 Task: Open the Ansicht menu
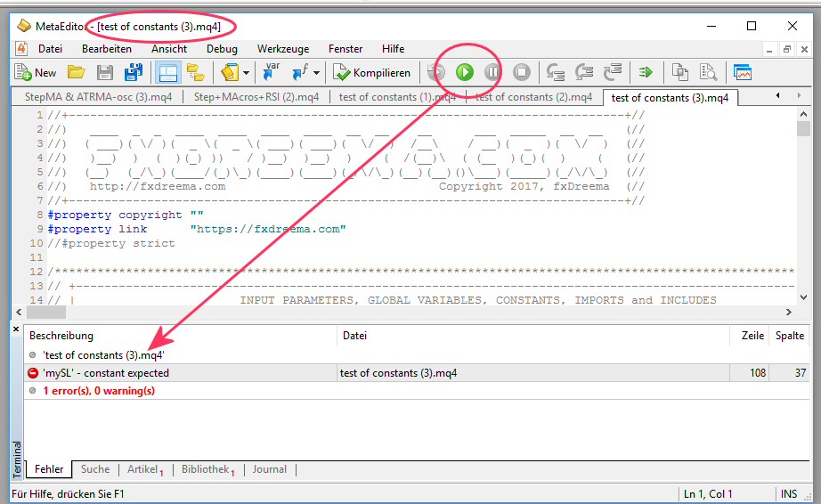coord(169,49)
